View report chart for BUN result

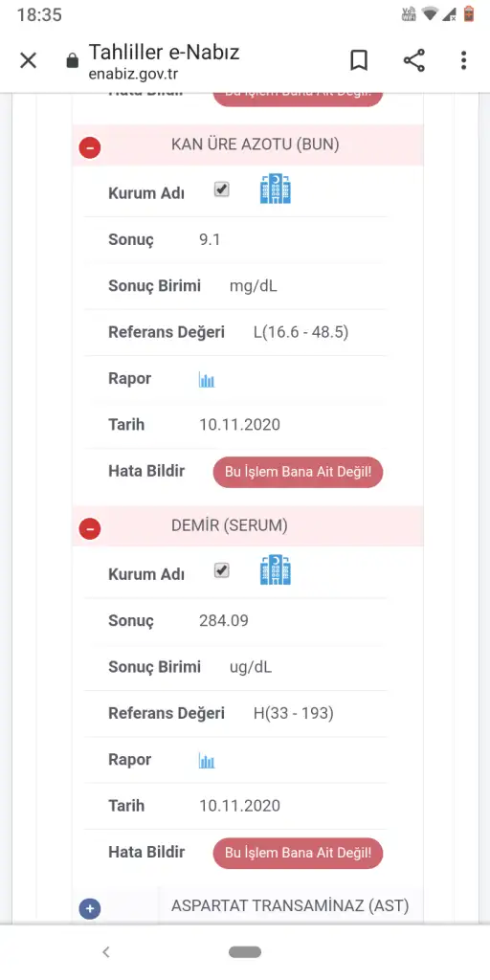[207, 379]
